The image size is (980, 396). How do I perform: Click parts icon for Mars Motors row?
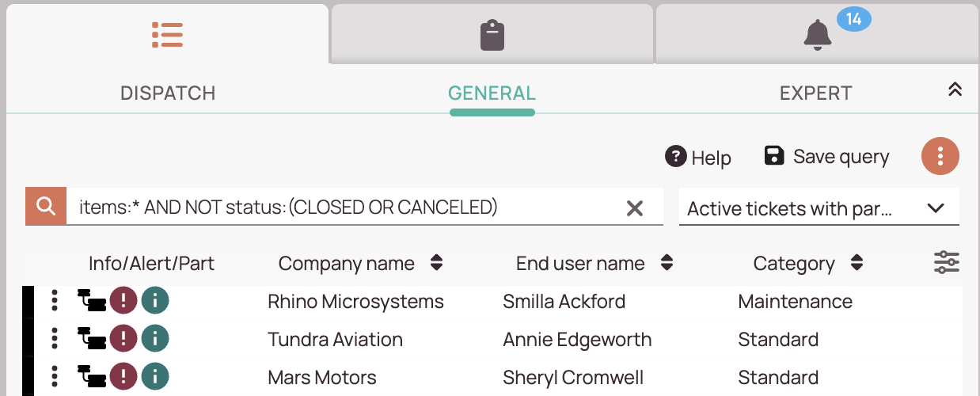92,377
